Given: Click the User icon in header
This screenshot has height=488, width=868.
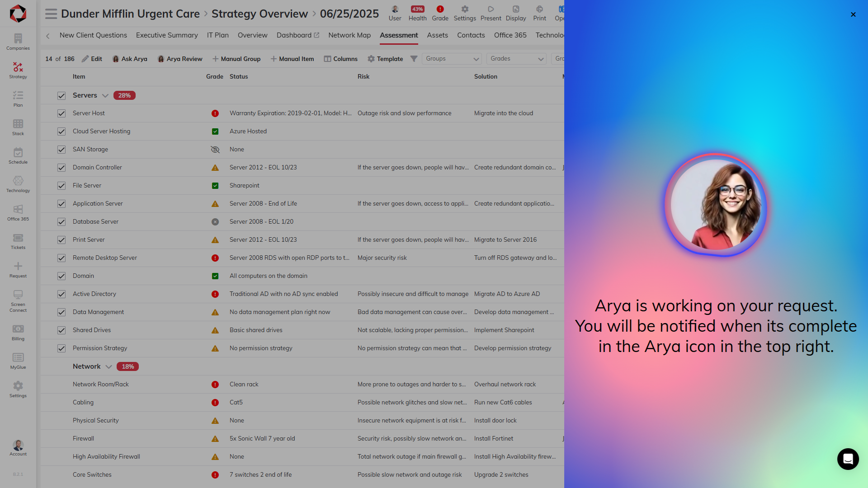Looking at the screenshot, I should coord(395,13).
